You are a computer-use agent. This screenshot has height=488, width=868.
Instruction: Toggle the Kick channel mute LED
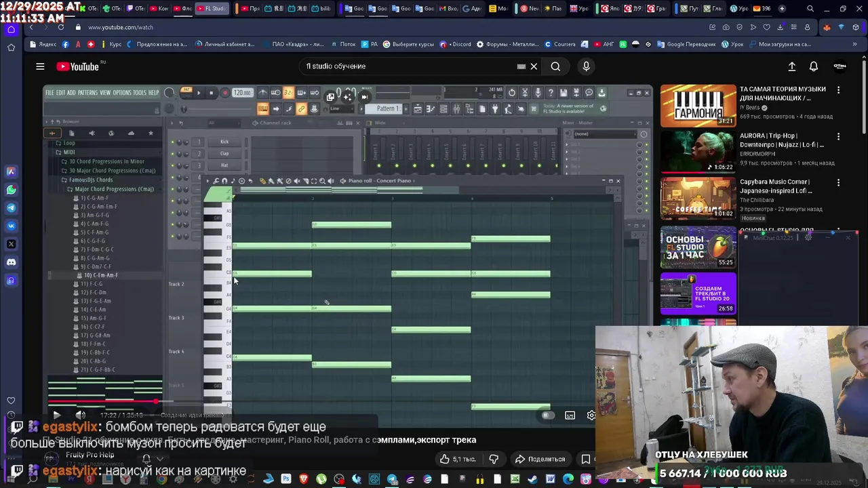pyautogui.click(x=172, y=142)
